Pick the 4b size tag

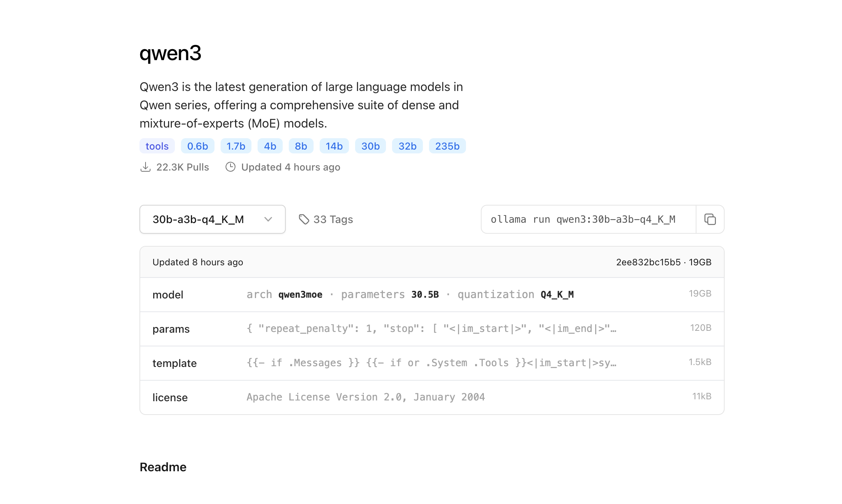tap(270, 146)
